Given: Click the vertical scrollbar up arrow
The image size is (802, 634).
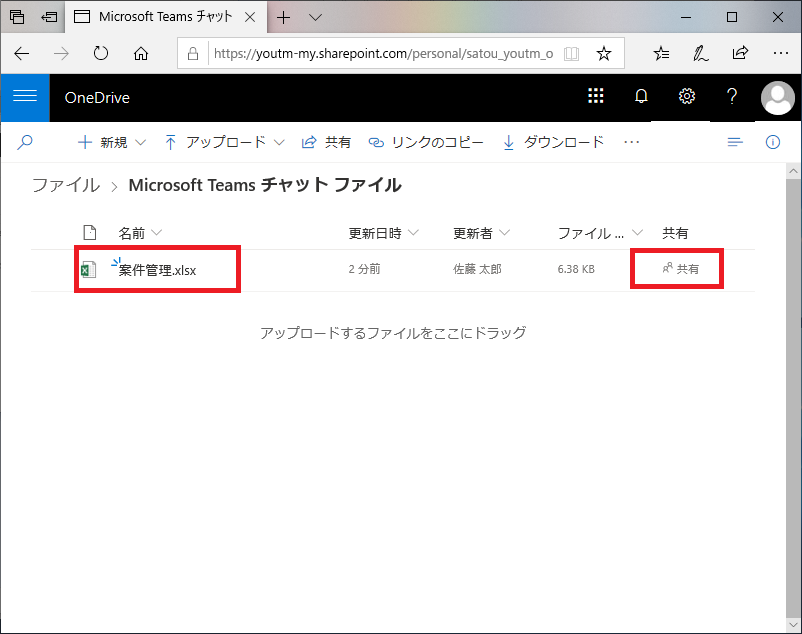Looking at the screenshot, I should [x=793, y=171].
